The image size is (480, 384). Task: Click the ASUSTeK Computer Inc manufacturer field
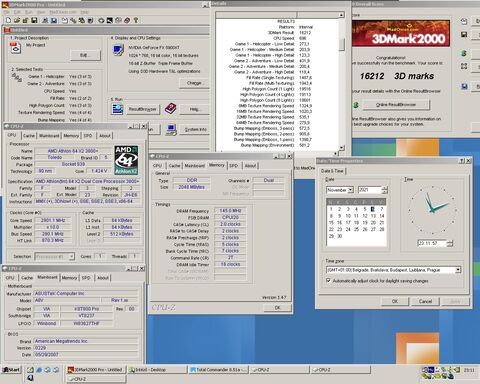click(86, 293)
